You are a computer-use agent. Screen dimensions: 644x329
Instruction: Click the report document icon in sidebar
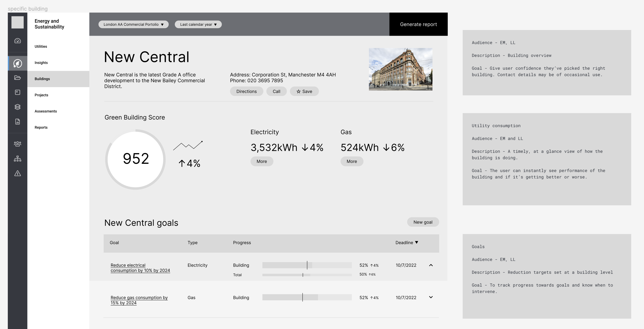click(x=17, y=121)
